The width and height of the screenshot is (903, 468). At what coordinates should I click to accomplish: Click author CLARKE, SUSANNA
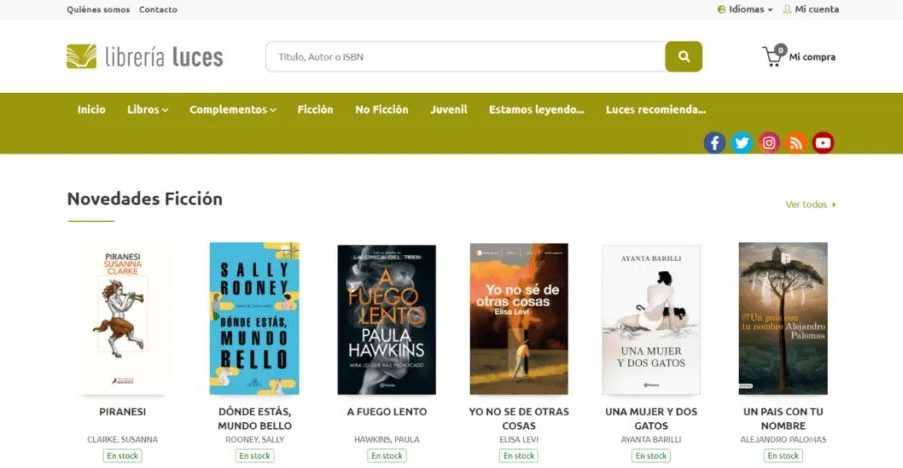123,439
